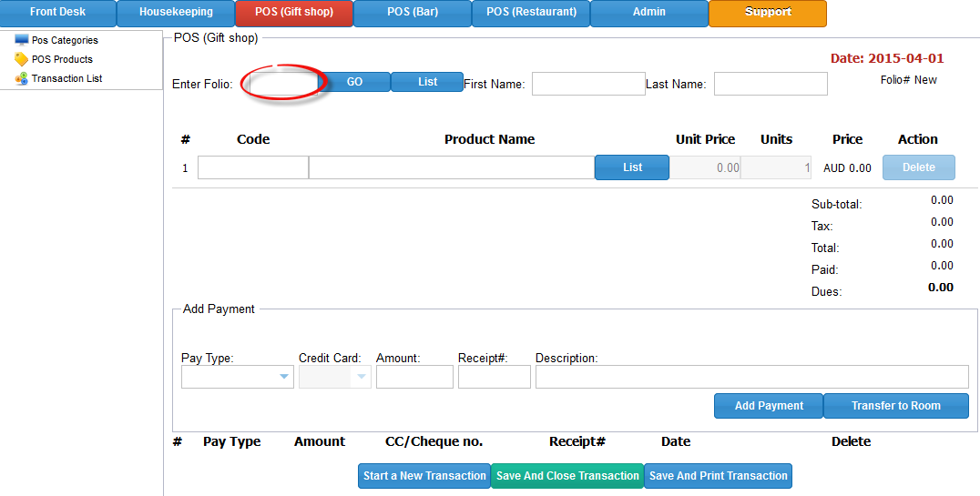
Task: Click Save And Print Transaction
Action: coord(718,476)
